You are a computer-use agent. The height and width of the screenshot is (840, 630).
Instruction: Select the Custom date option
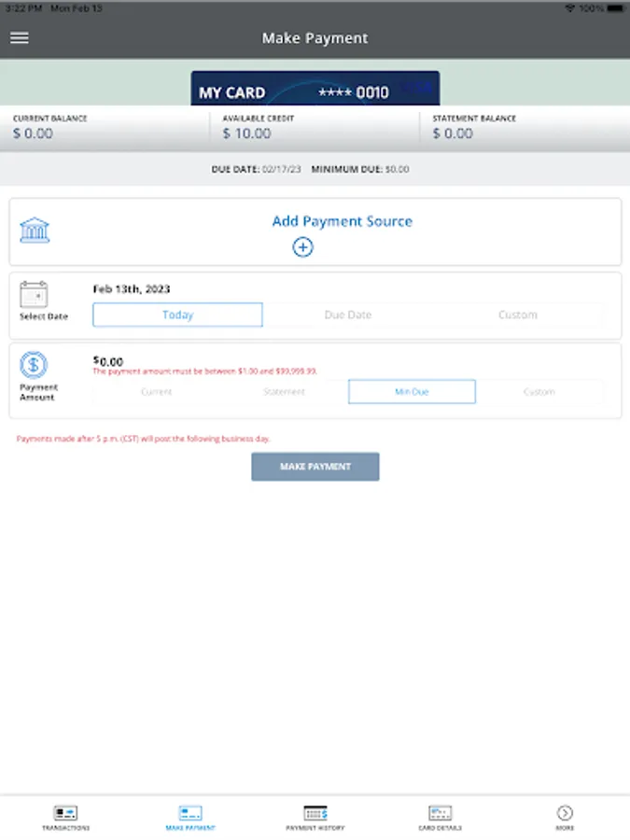pyautogui.click(x=517, y=315)
